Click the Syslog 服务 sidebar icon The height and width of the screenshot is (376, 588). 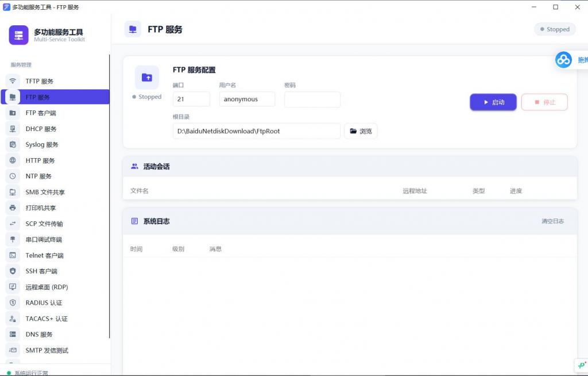click(x=13, y=145)
